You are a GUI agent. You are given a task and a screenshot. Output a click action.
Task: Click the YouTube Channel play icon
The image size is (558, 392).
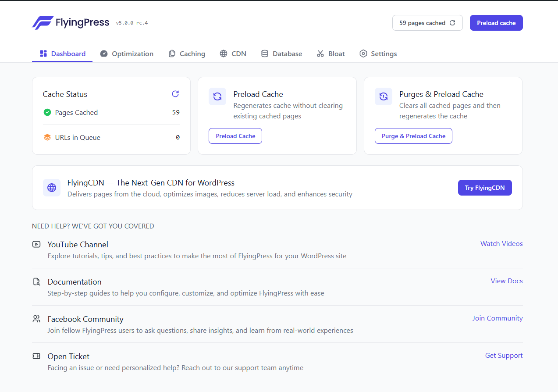36,244
